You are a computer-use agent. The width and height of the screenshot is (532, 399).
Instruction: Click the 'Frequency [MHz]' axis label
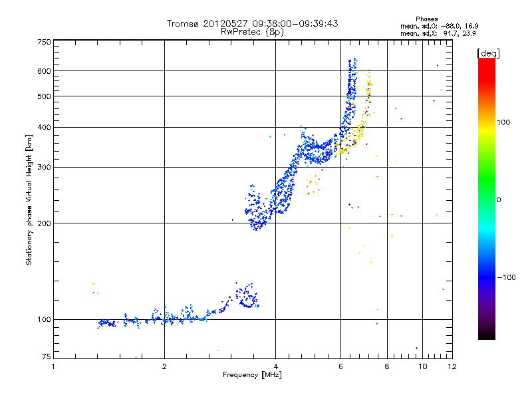click(252, 375)
